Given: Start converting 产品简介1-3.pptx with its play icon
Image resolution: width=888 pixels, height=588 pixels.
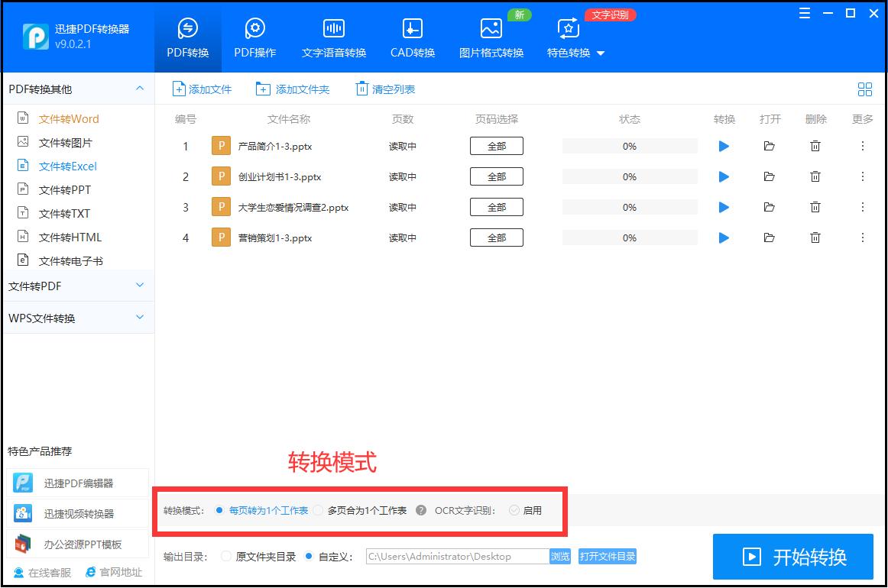Looking at the screenshot, I should (724, 145).
